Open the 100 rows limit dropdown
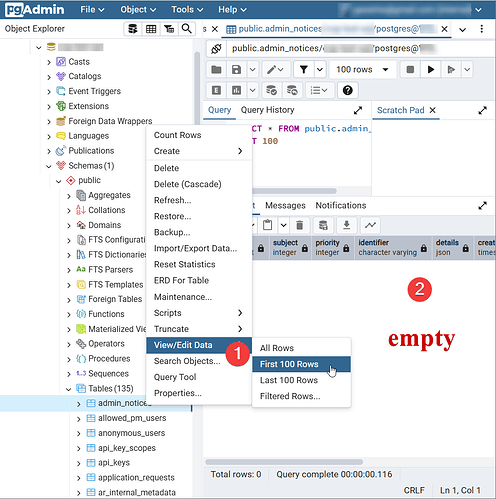The image size is (496, 499). coord(363,69)
